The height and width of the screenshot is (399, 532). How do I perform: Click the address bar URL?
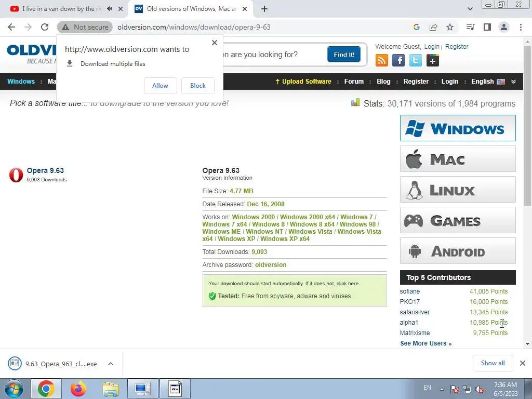194,27
